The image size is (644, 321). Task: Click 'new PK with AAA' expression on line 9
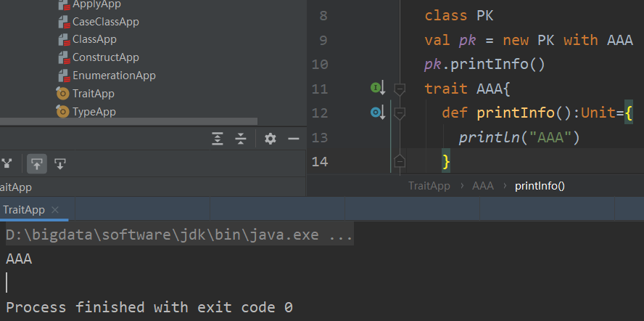(568, 41)
